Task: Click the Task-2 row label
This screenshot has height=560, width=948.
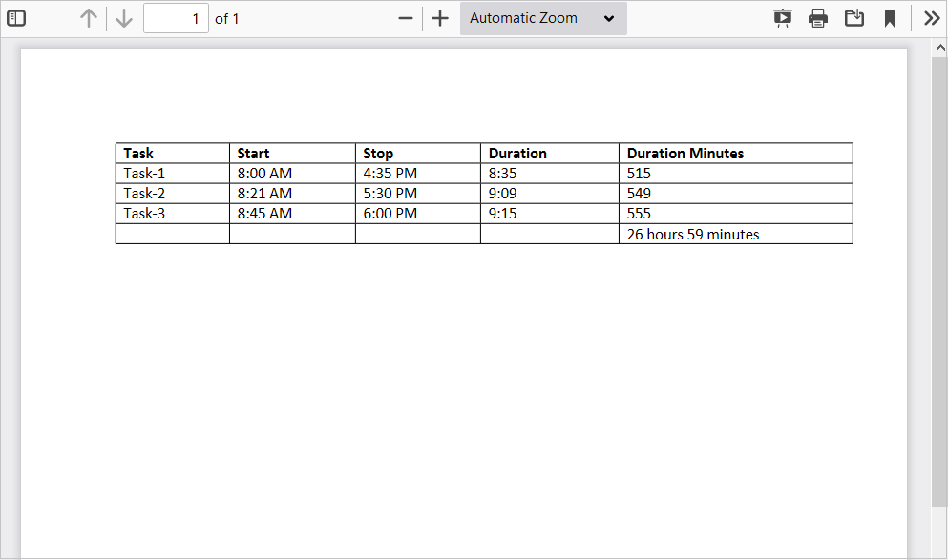Action: tap(144, 194)
